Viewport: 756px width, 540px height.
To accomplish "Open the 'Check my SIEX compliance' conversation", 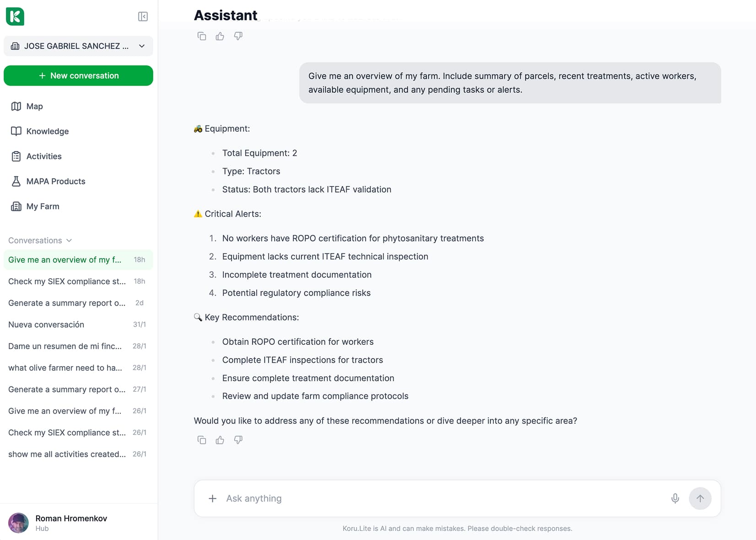I will [67, 281].
